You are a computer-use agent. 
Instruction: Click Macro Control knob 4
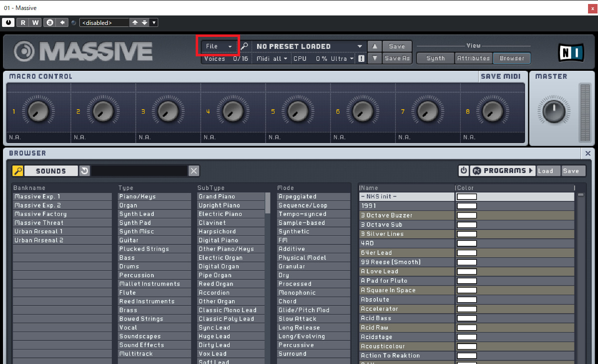232,111
